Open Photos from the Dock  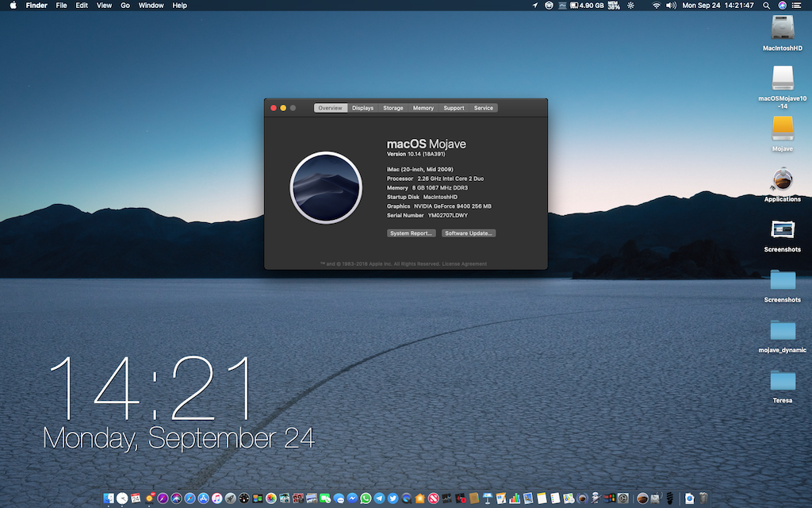tap(271, 498)
